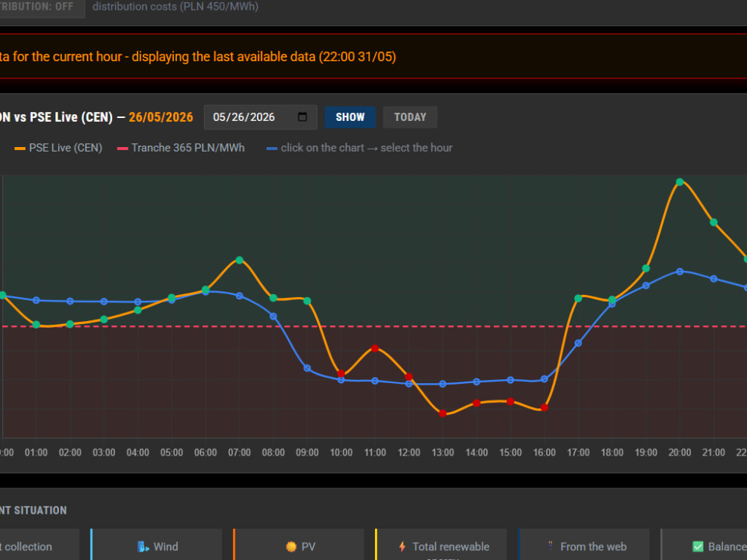The width and height of the screenshot is (747, 560).
Task: Open the PV card
Action: pyautogui.click(x=299, y=544)
